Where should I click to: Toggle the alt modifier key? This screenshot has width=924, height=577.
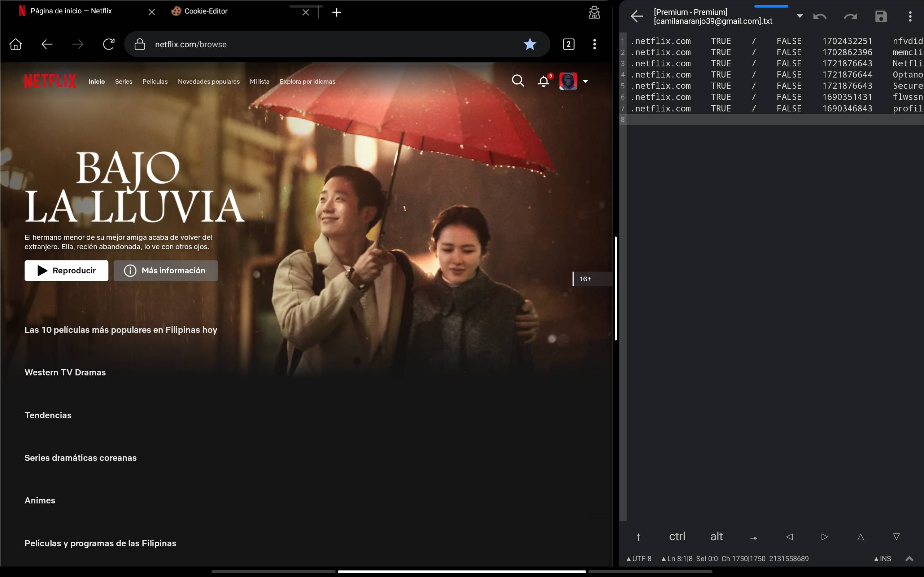pos(716,536)
